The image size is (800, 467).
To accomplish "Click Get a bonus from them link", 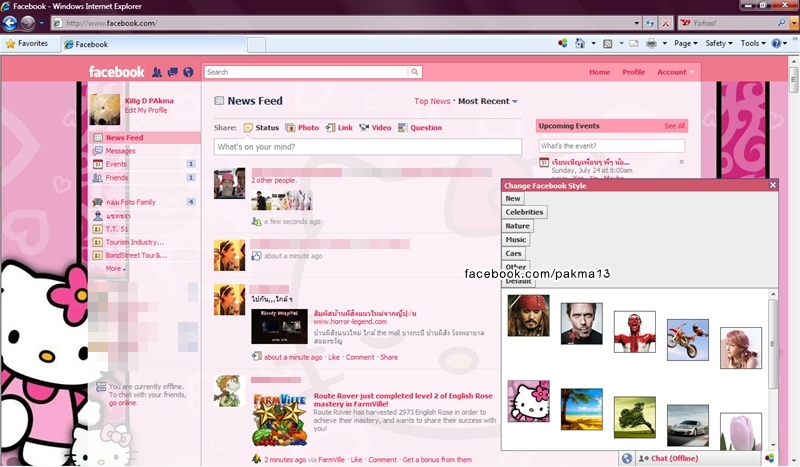I will [437, 459].
